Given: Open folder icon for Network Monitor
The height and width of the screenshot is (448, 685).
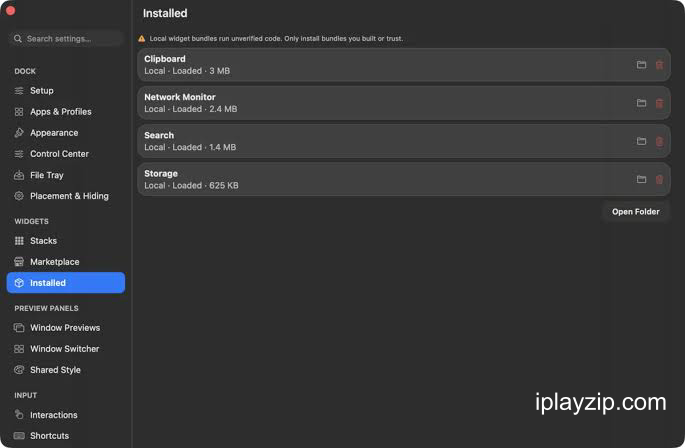Looking at the screenshot, I should tap(641, 103).
